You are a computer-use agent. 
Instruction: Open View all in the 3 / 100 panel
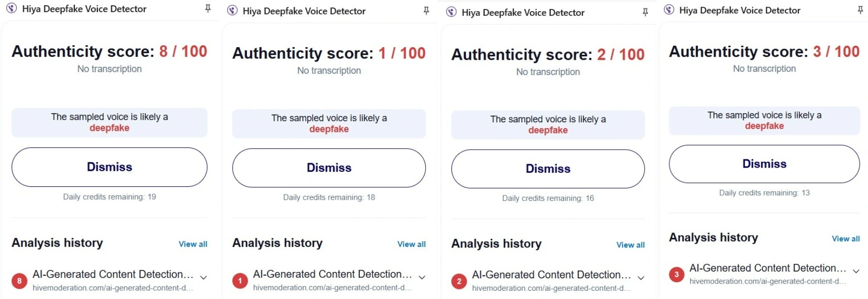845,239
